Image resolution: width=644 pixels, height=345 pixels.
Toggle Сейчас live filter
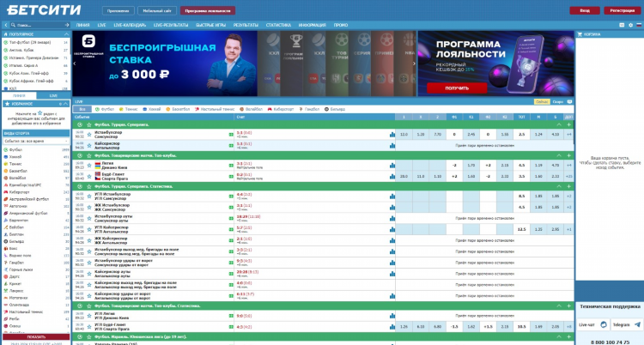(542, 102)
